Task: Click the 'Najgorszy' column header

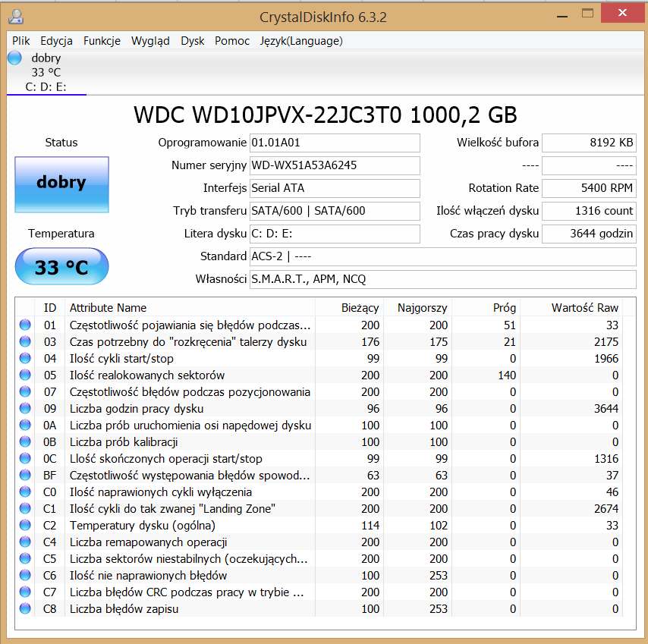Action: tap(418, 308)
